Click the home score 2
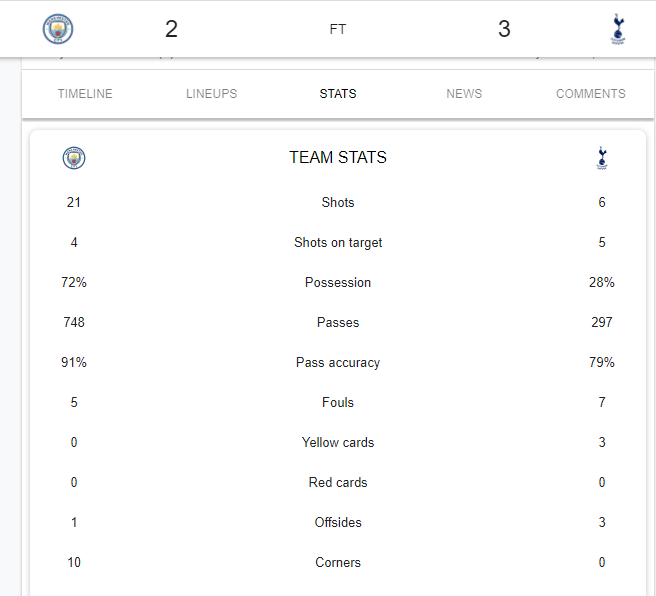The width and height of the screenshot is (656, 596). tap(171, 29)
